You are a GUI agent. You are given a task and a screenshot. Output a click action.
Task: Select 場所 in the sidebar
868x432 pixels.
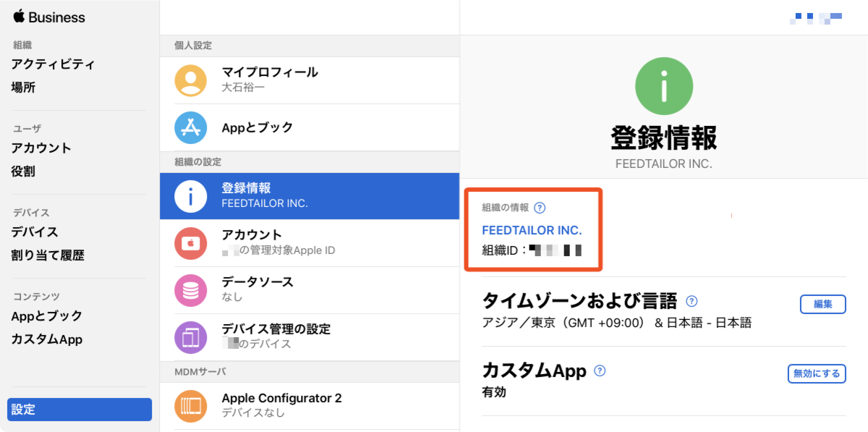(23, 88)
